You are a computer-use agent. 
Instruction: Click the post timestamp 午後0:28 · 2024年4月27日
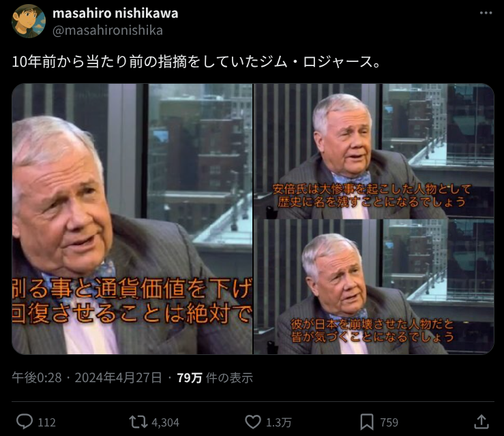pos(87,377)
